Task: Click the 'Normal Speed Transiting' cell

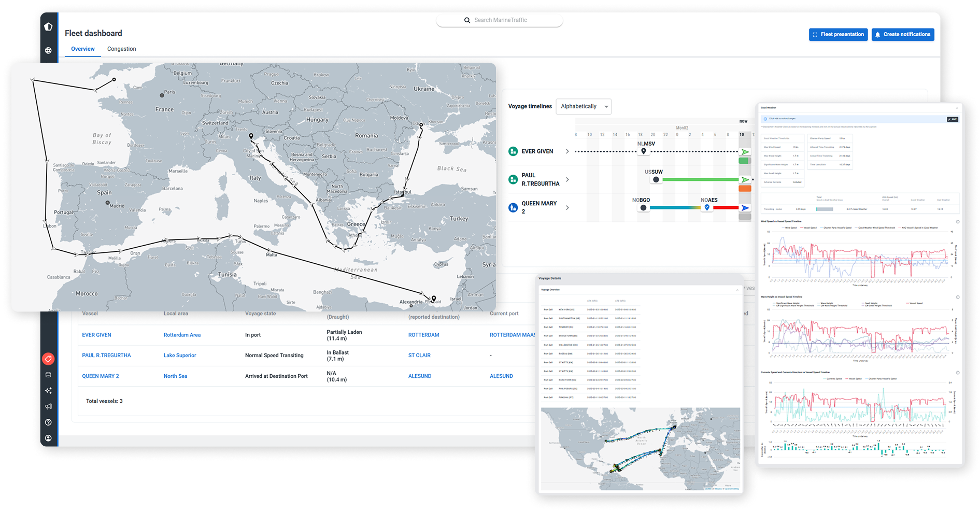Action: click(x=274, y=356)
